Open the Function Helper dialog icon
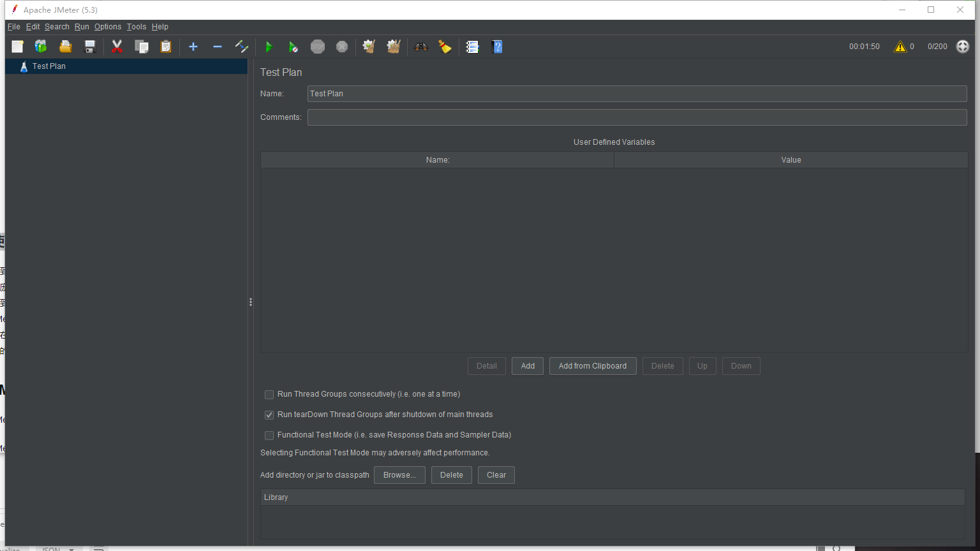Image resolution: width=980 pixels, height=551 pixels. (472, 47)
